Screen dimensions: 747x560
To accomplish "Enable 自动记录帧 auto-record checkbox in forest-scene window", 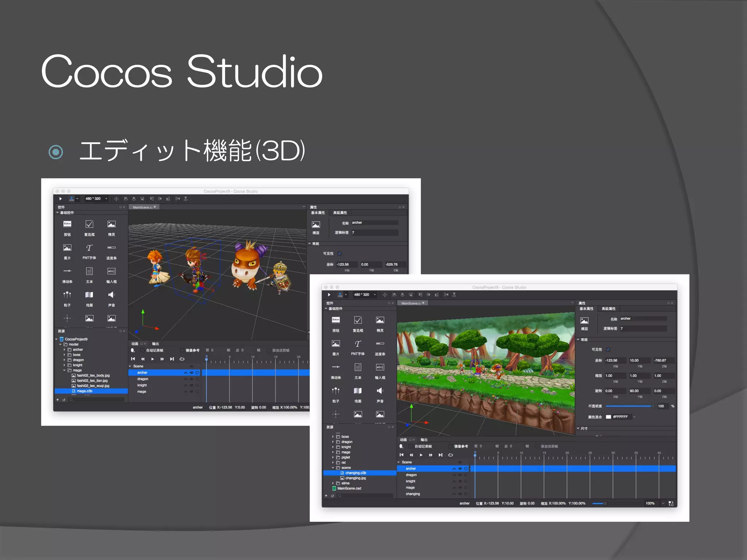I will pyautogui.click(x=411, y=446).
